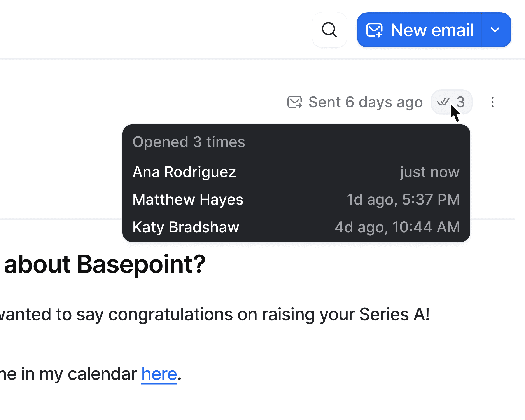Select Ana Rodriguez in the opens list
This screenshot has width=525, height=420.
point(184,172)
